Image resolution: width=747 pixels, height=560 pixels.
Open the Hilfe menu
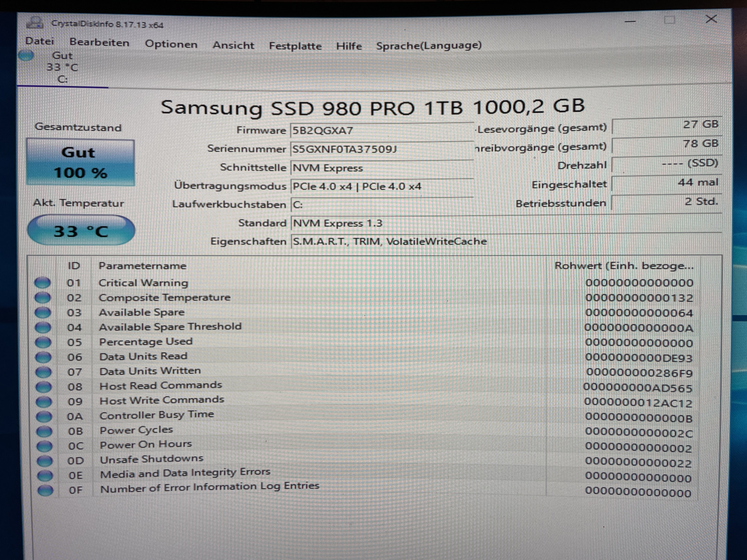(349, 46)
